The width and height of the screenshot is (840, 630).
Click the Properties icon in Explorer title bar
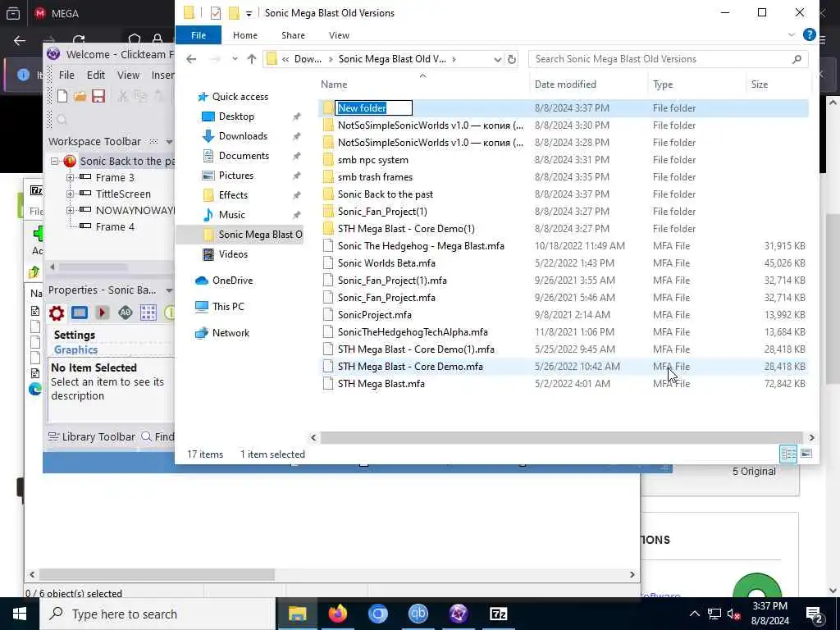[x=216, y=13]
